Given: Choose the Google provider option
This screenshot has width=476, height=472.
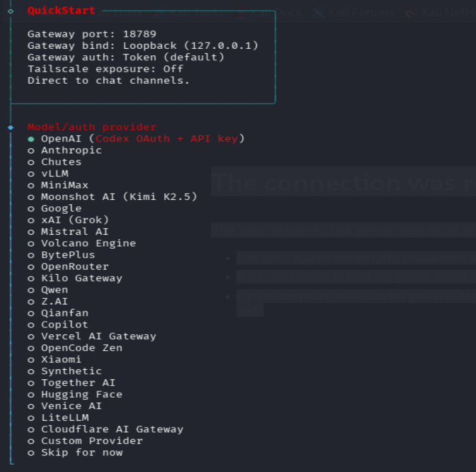Looking at the screenshot, I should (x=55, y=209).
